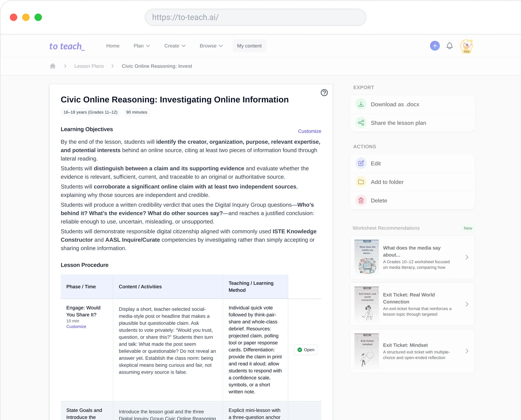Click the share lesson plan icon
The height and width of the screenshot is (420, 521).
tap(361, 123)
